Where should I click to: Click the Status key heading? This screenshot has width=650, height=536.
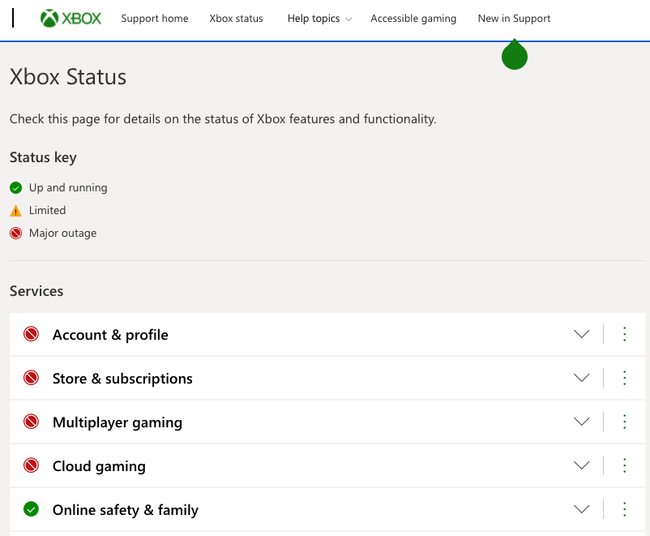coord(43,158)
